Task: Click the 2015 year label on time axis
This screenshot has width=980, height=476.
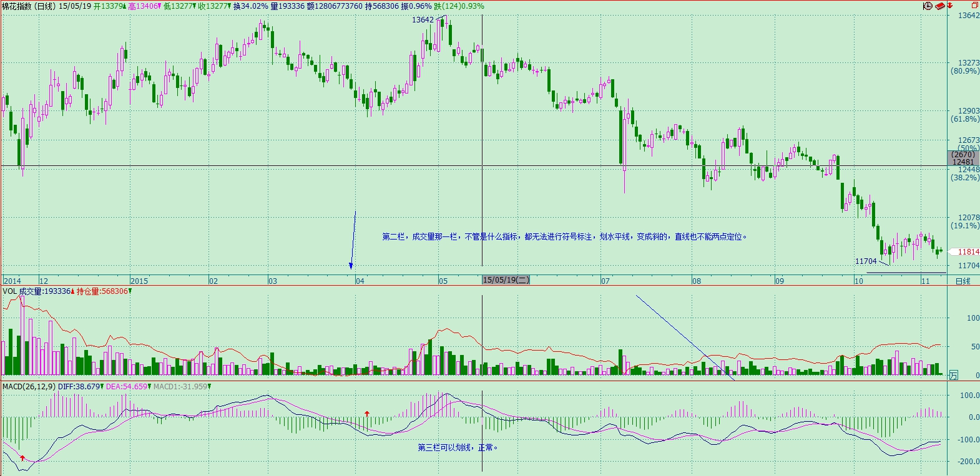Action: pyautogui.click(x=139, y=281)
